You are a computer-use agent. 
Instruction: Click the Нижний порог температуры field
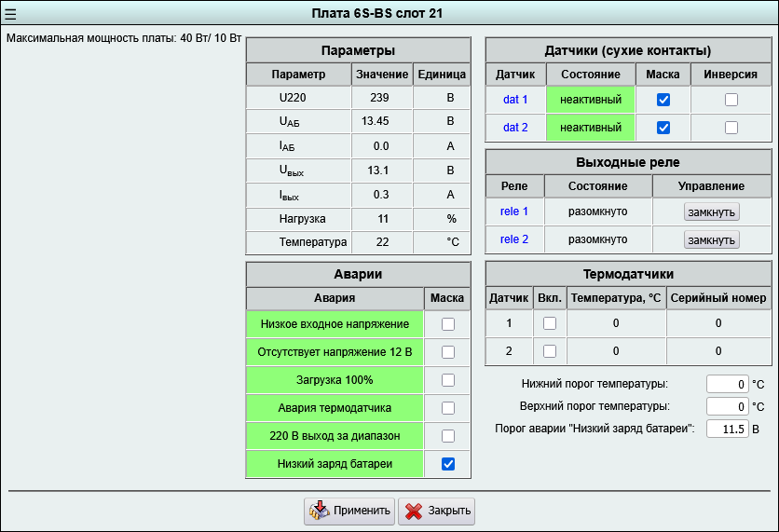(727, 384)
